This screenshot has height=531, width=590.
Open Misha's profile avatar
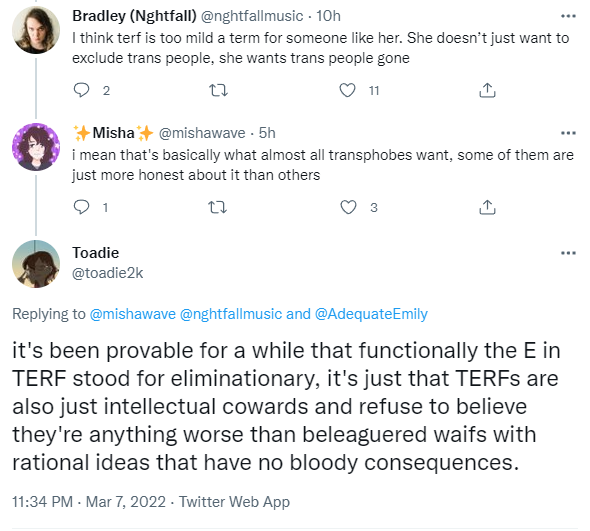click(x=36, y=147)
